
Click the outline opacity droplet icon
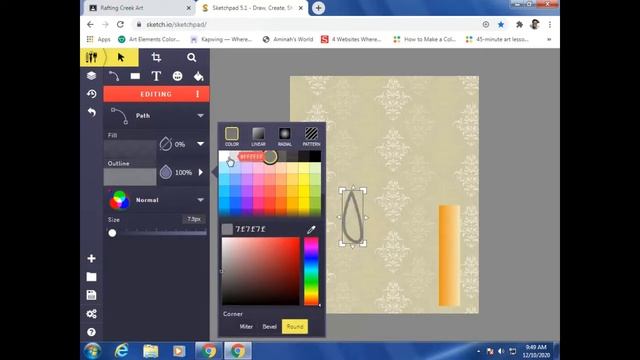[166, 172]
